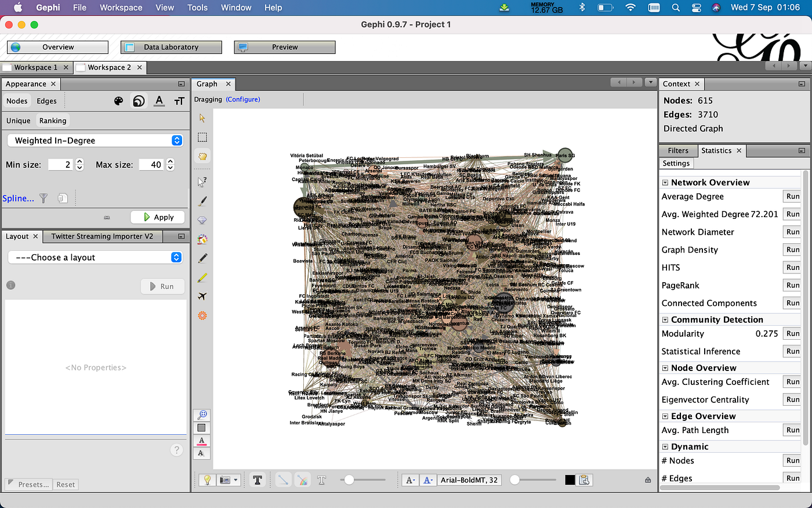812x508 pixels.
Task: Click the reset colors square icon
Action: coord(201,428)
